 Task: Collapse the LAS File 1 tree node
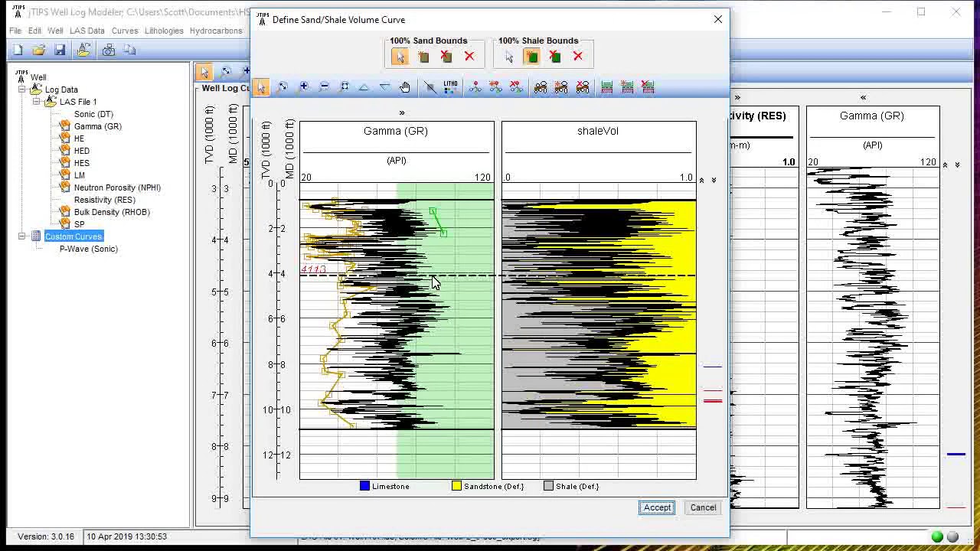pos(37,102)
